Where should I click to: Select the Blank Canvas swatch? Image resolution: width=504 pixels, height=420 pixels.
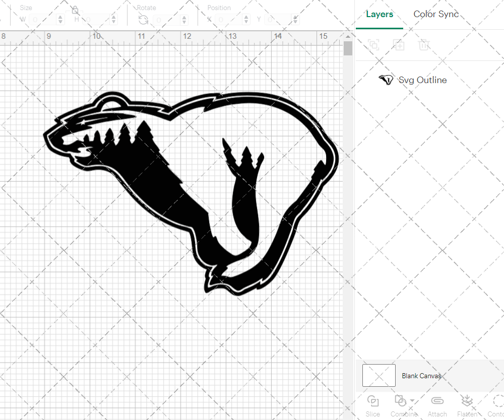[x=379, y=375]
